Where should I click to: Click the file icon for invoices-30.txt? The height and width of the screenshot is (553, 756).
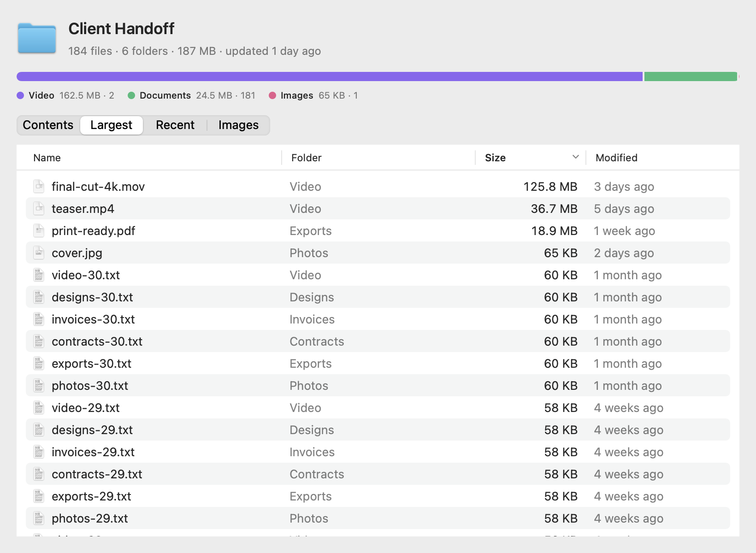39,319
